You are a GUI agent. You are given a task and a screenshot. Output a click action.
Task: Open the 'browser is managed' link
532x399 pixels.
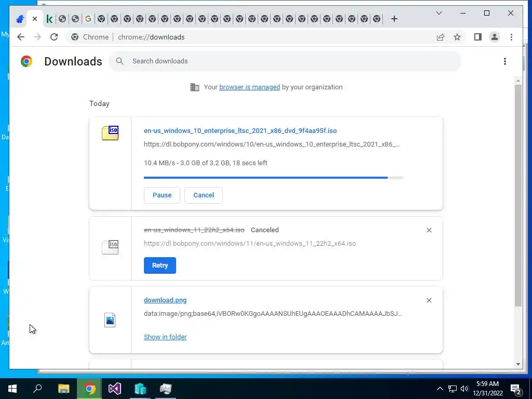(x=249, y=87)
